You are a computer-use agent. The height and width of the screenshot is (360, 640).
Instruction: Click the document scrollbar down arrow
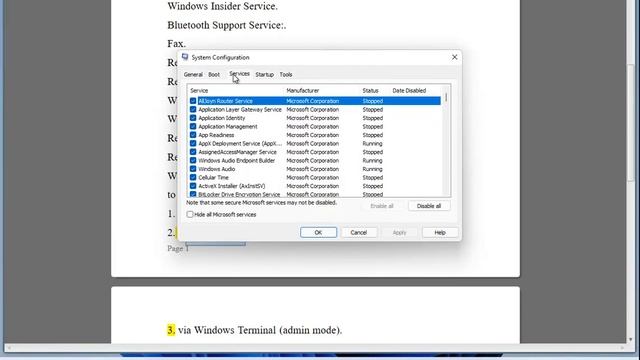(x=631, y=340)
